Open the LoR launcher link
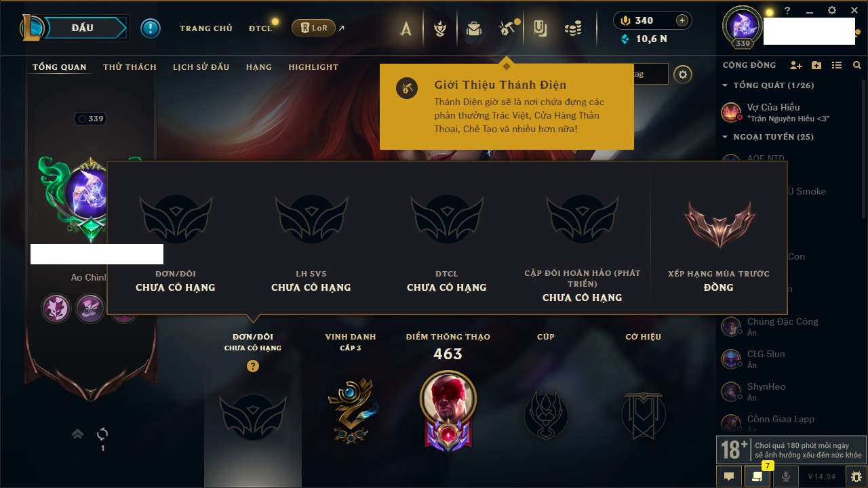The height and width of the screenshot is (488, 868). click(x=313, y=28)
